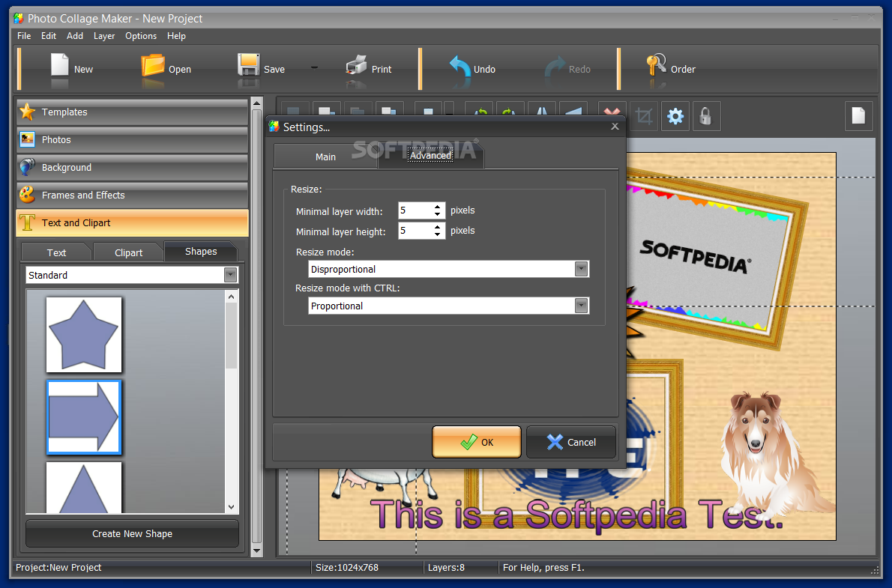
Task: Select the Shapes tab
Action: click(201, 252)
